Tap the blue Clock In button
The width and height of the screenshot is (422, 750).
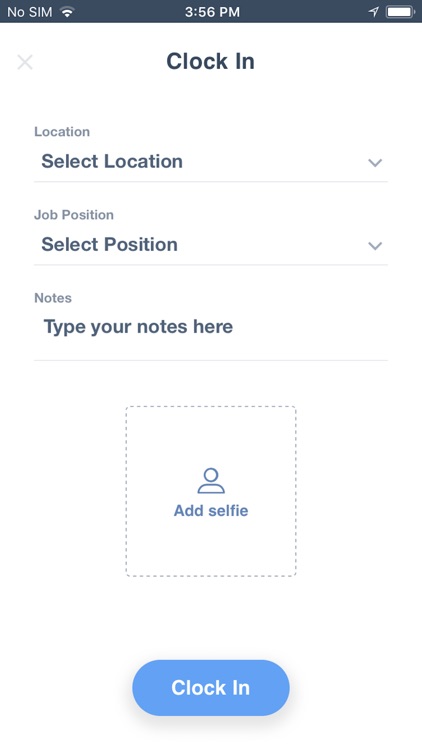(211, 688)
